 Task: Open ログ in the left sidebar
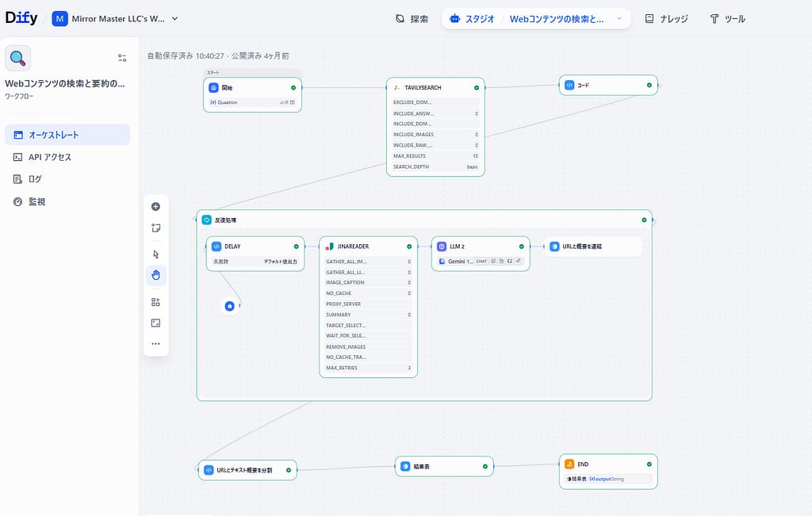pyautogui.click(x=35, y=179)
